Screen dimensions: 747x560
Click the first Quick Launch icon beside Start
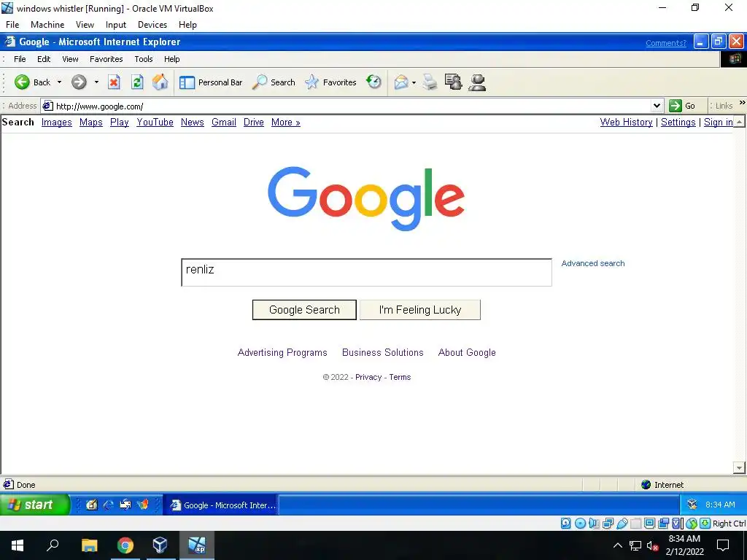click(91, 505)
